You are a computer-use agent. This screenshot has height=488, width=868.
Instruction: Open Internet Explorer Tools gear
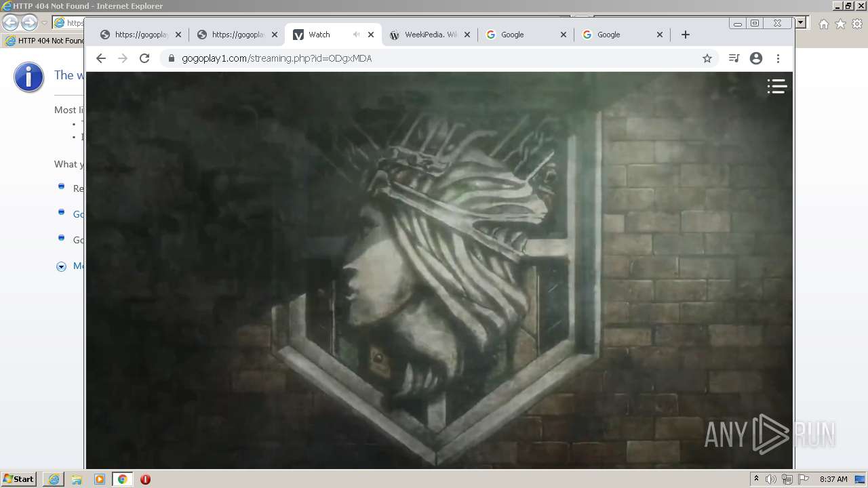pyautogui.click(x=857, y=24)
